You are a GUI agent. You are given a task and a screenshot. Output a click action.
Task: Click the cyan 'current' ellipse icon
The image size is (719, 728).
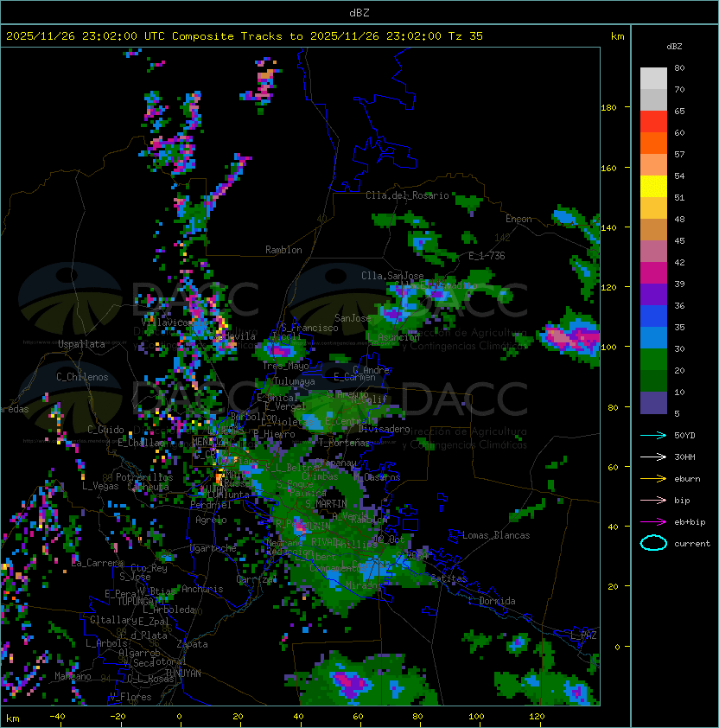[x=653, y=543]
